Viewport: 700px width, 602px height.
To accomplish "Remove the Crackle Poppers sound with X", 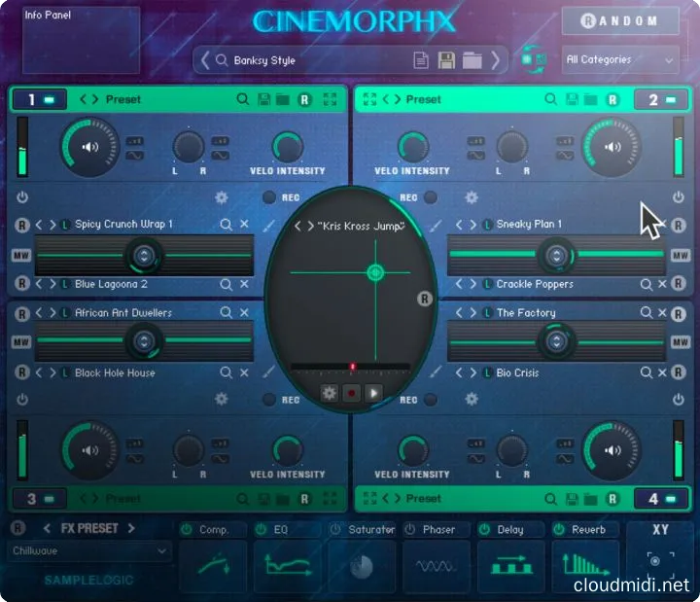I will click(663, 284).
